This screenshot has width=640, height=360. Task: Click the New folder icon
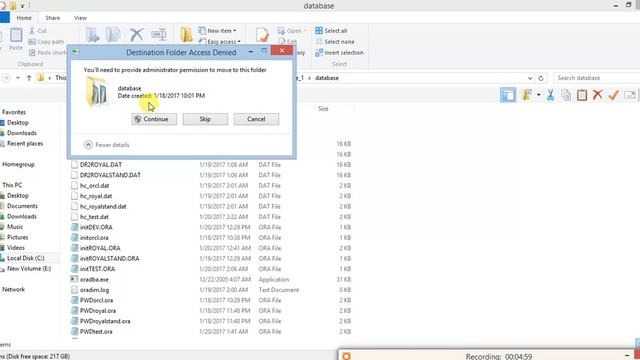(x=187, y=35)
